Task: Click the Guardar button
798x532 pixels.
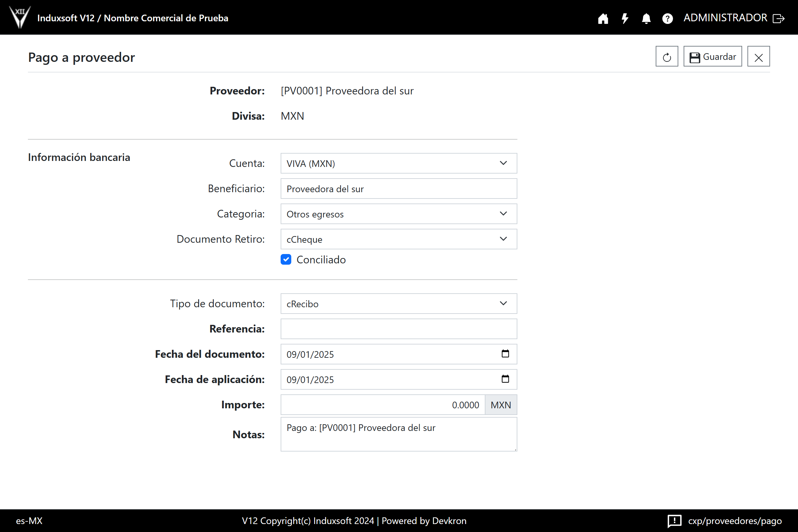Action: click(713, 57)
